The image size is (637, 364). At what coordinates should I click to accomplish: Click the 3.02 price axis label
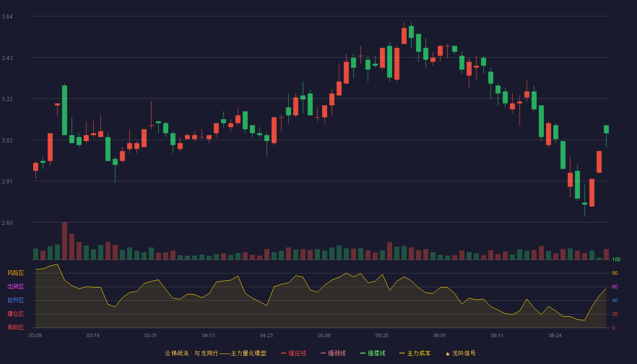click(x=7, y=141)
